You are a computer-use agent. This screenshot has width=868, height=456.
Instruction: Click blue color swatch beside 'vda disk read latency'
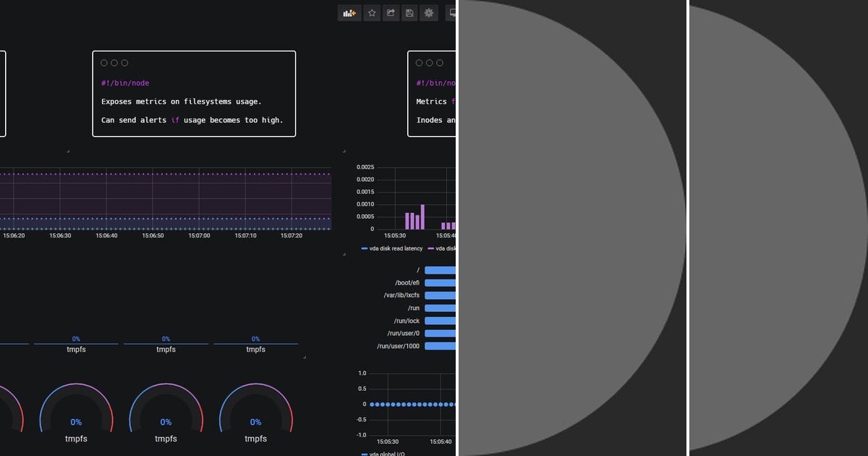pyautogui.click(x=364, y=248)
